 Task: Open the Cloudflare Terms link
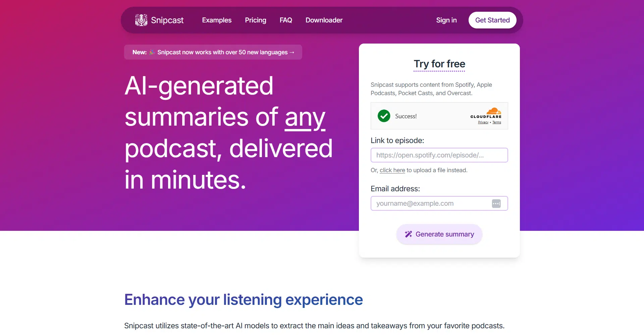pos(497,122)
